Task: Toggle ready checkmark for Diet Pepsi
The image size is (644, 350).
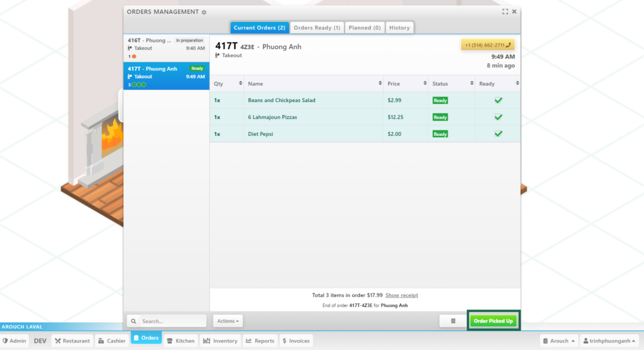Action: 498,133
